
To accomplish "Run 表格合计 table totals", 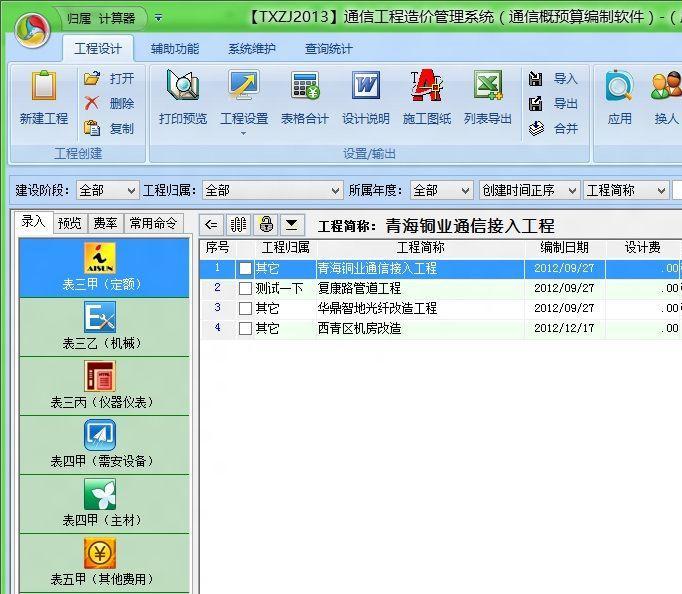I will tap(305, 98).
